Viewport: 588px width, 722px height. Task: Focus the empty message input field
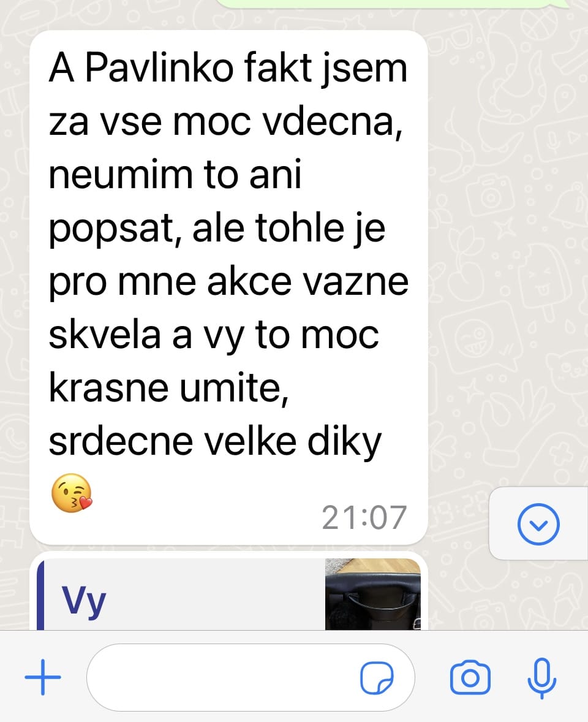tap(251, 677)
